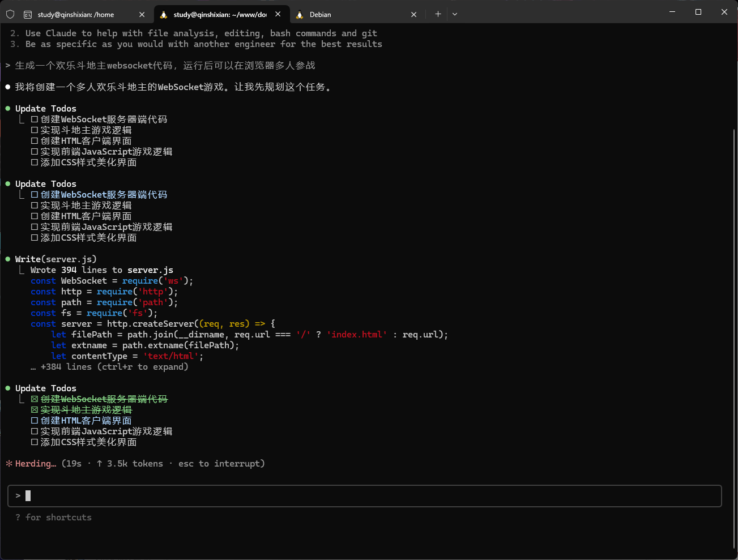Screen dimensions: 738x560
Task: Click the "? for shortcuts" hint
Action: tap(54, 518)
